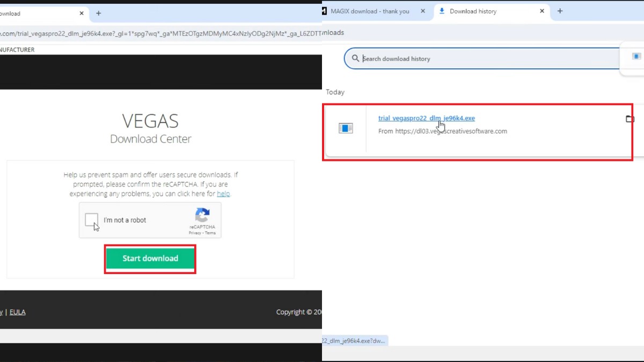Click the Copyright text in footer
The image size is (644, 362).
point(299,312)
